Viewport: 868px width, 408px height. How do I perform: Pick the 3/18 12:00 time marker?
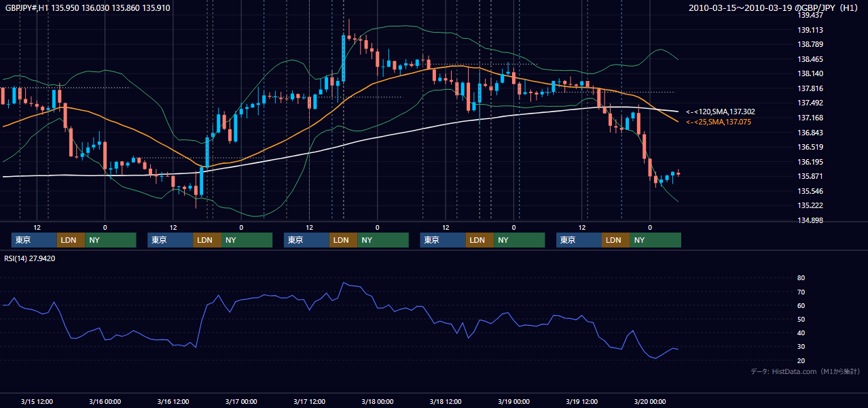point(446,401)
